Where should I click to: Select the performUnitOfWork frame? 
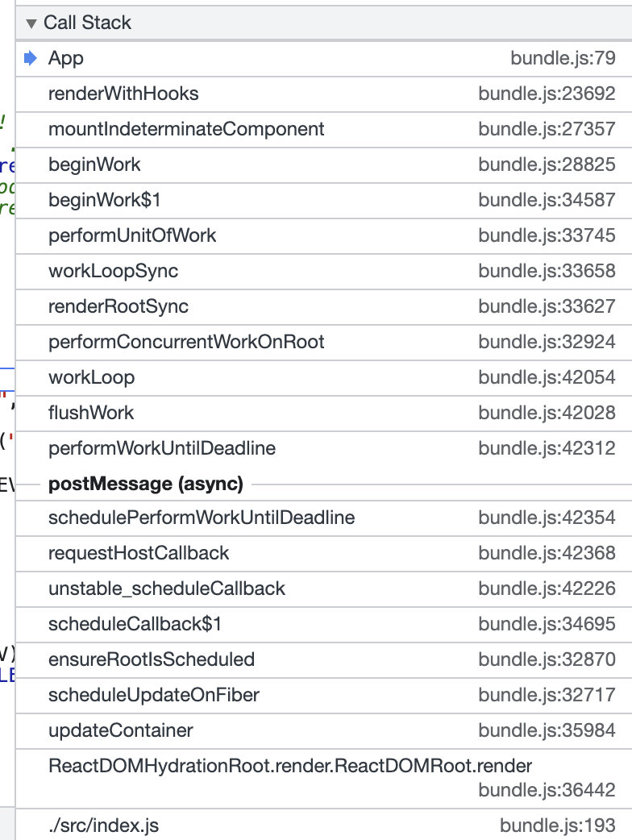(x=132, y=235)
